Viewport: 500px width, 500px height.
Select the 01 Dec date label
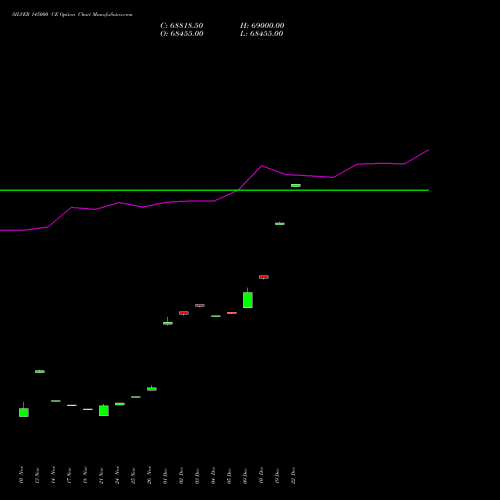(x=165, y=475)
